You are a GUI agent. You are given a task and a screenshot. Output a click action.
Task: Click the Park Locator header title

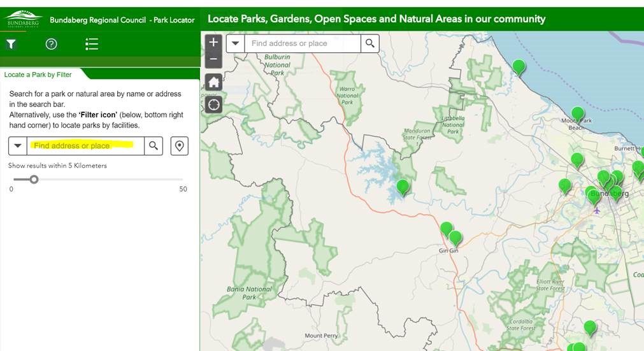coord(122,20)
